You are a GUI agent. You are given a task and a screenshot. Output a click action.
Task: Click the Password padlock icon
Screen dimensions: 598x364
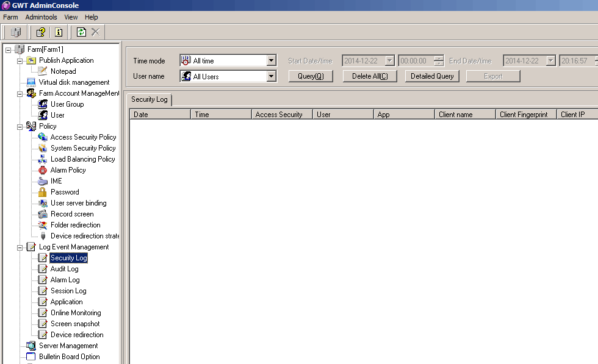(43, 192)
